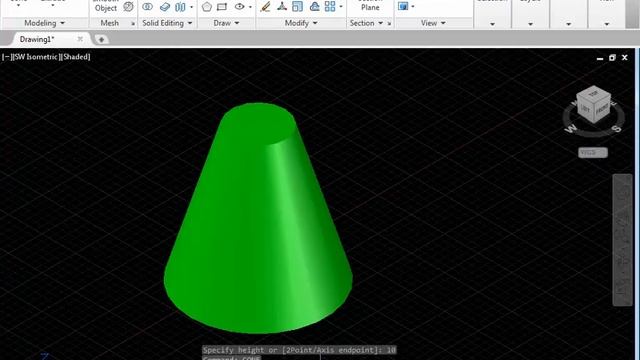Expand the Modify panel flyout

[x=301, y=23]
